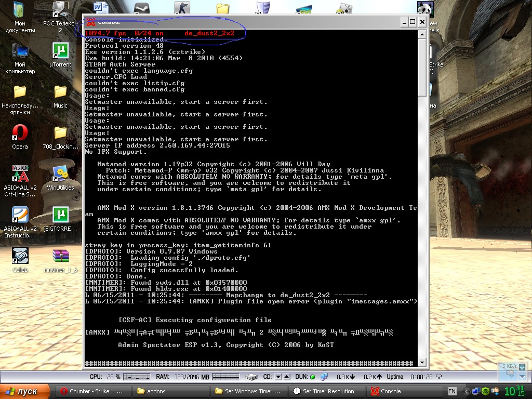Click the RAM usage graph
Viewport: 532px width, 399px height.
pos(225,377)
